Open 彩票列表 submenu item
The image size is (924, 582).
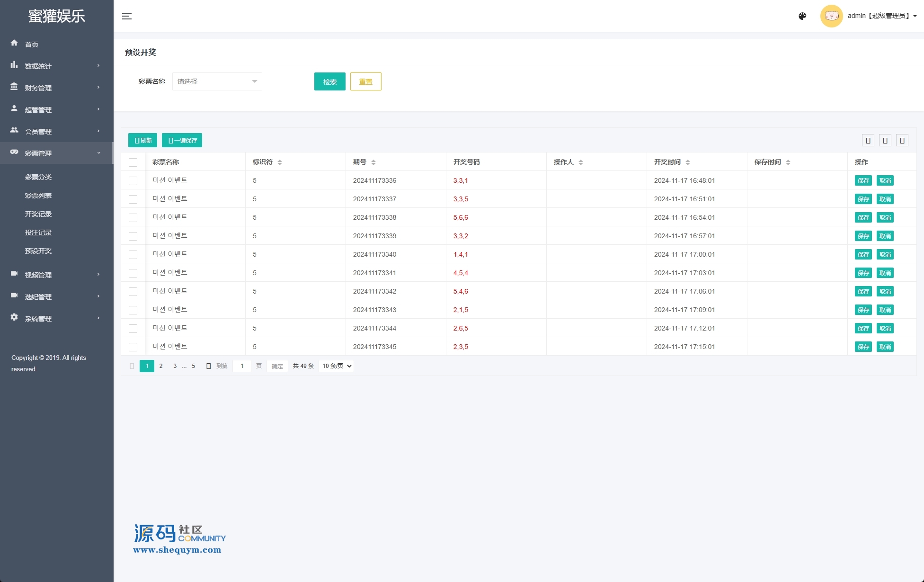point(38,196)
